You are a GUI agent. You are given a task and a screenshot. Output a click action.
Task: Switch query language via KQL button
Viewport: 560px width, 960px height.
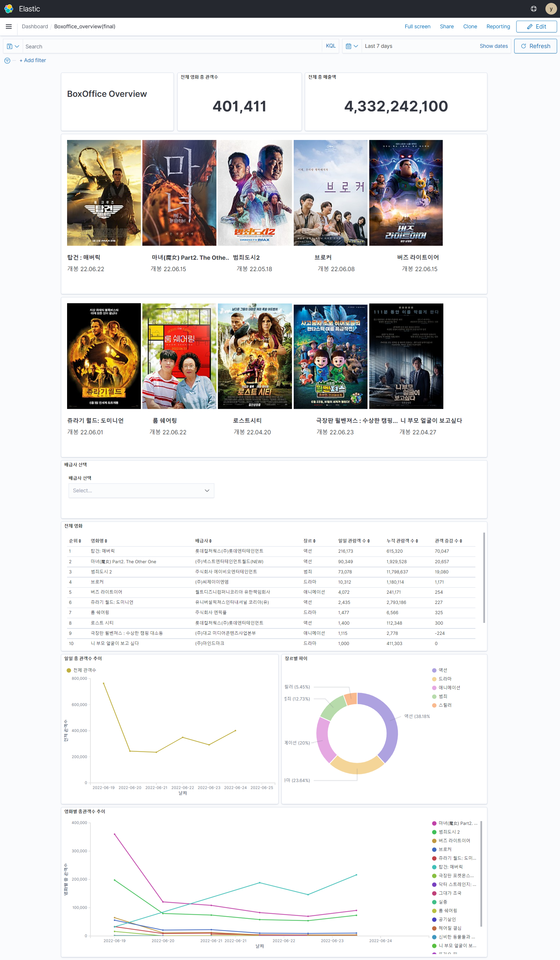[330, 46]
